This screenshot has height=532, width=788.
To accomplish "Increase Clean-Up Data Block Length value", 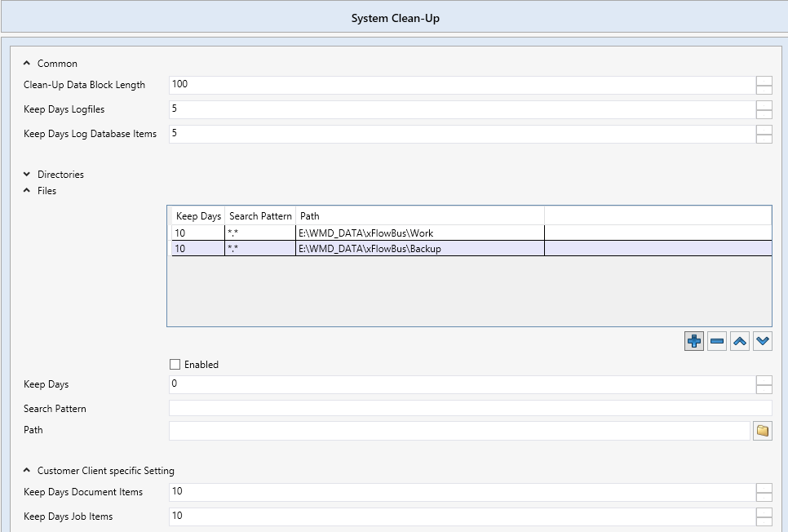I will coord(764,81).
